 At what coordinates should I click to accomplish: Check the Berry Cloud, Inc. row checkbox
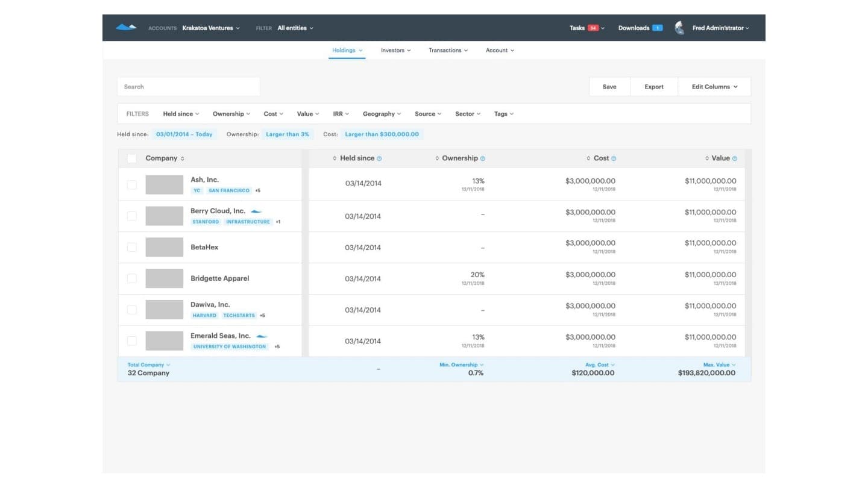pos(131,216)
